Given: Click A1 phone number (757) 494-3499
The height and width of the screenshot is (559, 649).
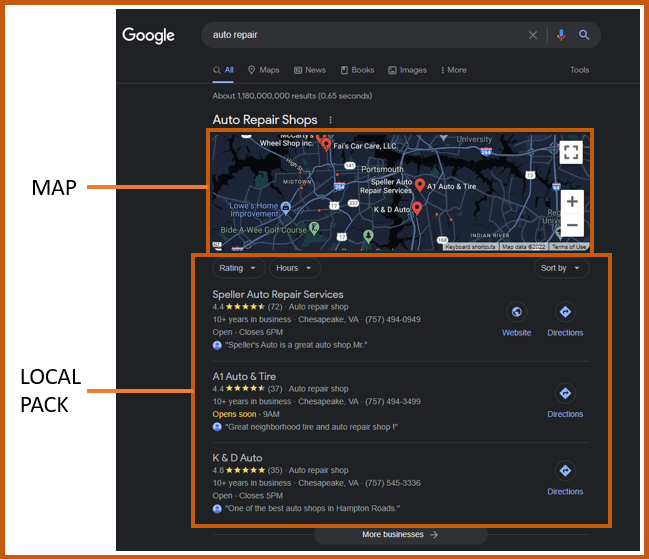Looking at the screenshot, I should click(393, 401).
